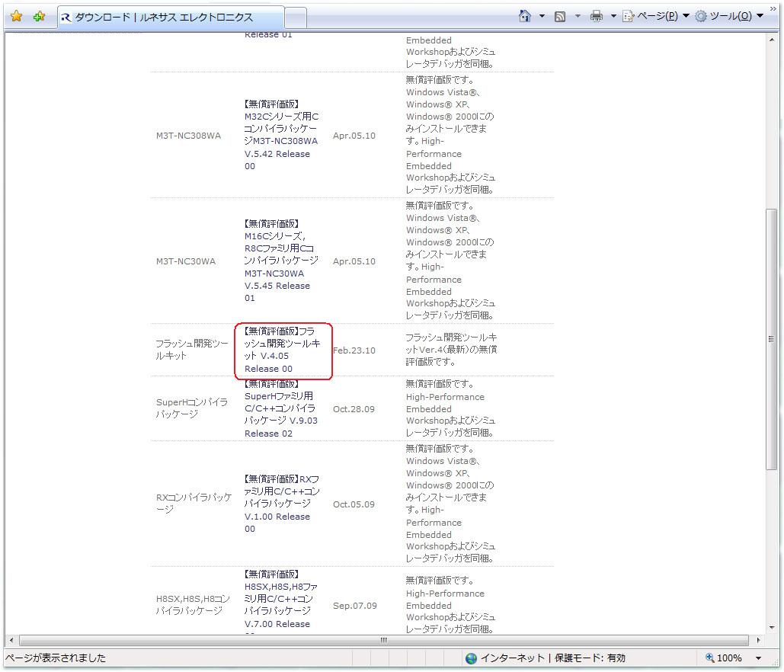The height and width of the screenshot is (672, 784).
Task: Open M3T-NC30WA V.5.45 Release 01 link
Action: 277,286
